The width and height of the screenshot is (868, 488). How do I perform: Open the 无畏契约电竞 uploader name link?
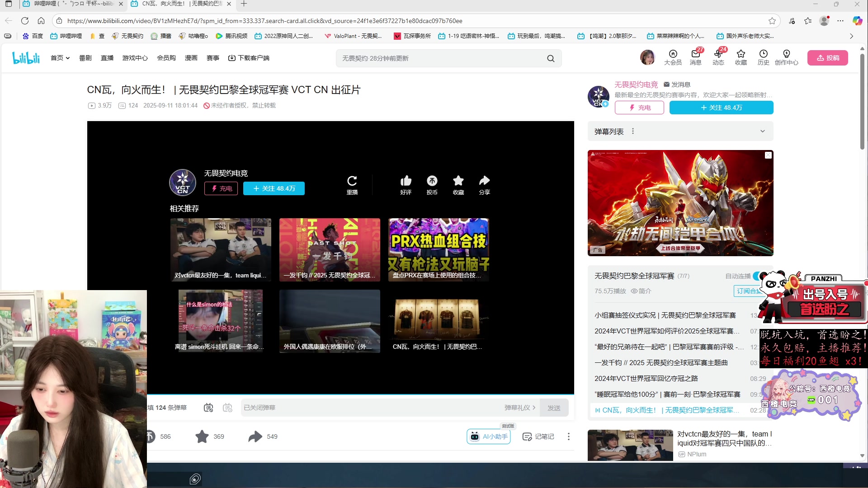point(636,84)
